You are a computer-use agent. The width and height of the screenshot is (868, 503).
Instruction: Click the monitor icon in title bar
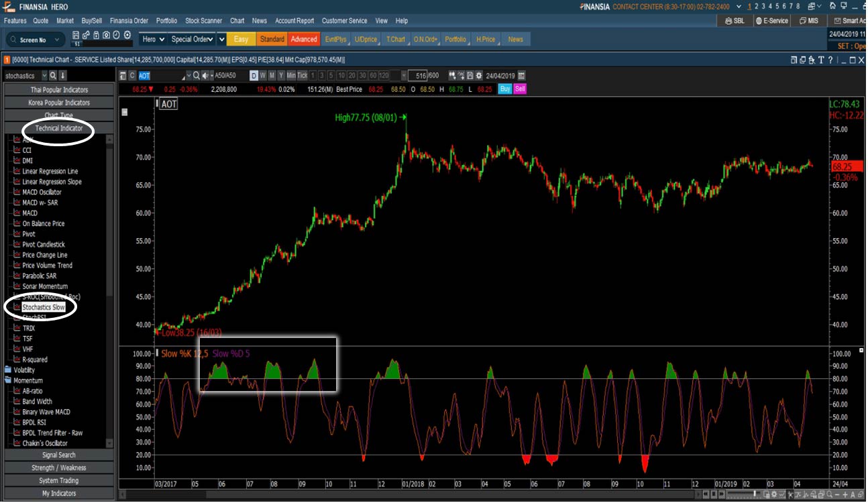[x=844, y=6]
